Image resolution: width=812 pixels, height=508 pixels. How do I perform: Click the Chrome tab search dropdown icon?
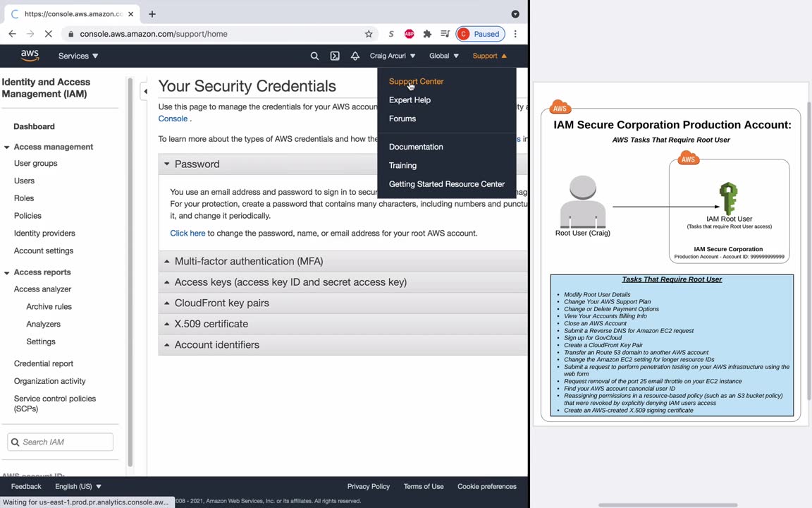[515, 14]
